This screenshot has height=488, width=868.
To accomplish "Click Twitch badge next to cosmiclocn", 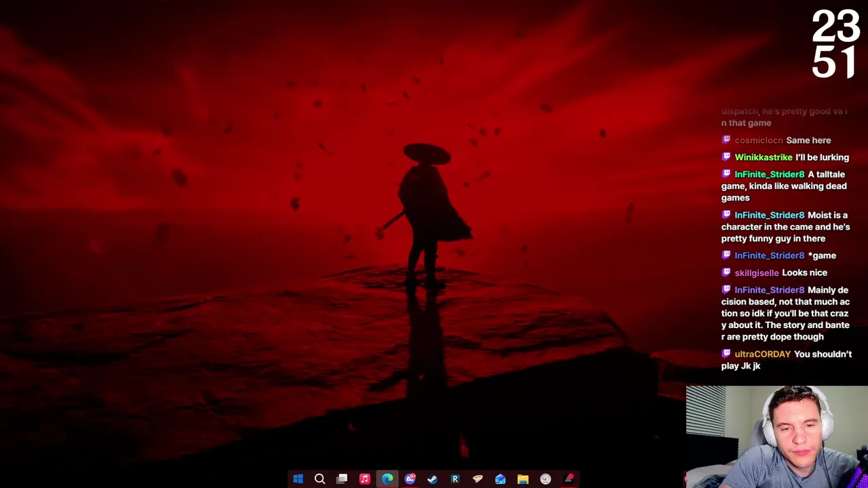I will tap(726, 140).
